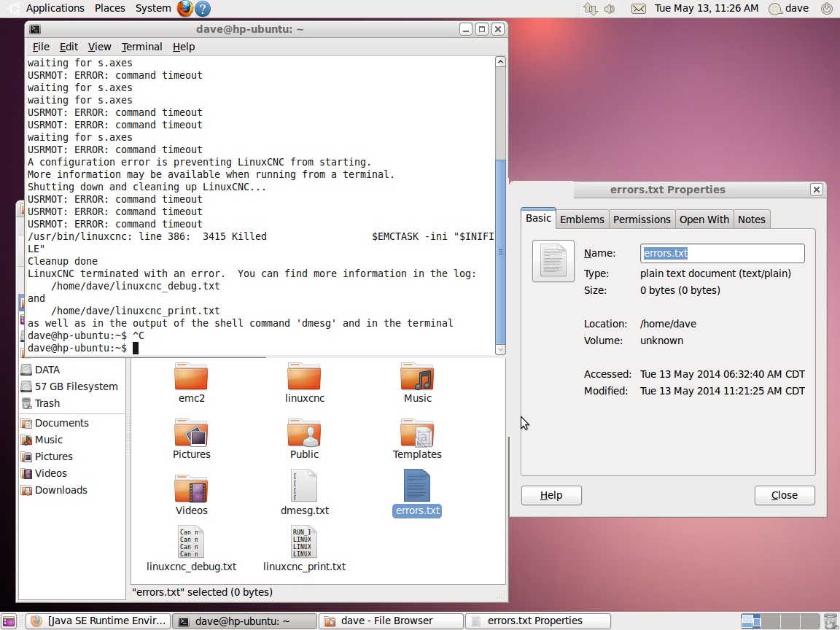Click the clock showing Tue May 13
Viewport: 840px width, 630px height.
(706, 9)
